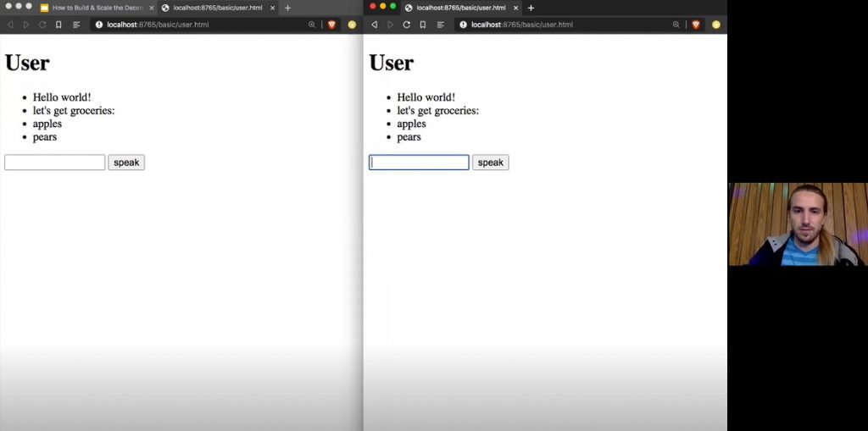The image size is (868, 431).
Task: Click 'let's get groceries:' in right window
Action: [438, 111]
